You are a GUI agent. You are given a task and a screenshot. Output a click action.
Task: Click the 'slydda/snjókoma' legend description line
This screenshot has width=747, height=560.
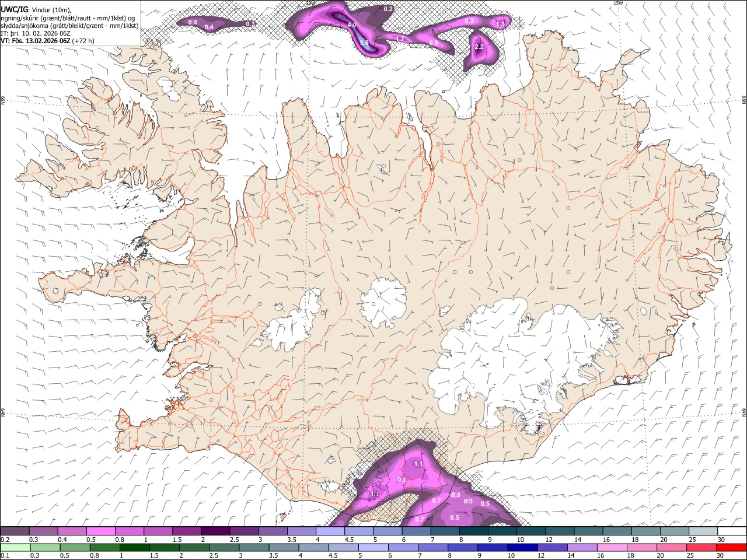click(x=69, y=26)
